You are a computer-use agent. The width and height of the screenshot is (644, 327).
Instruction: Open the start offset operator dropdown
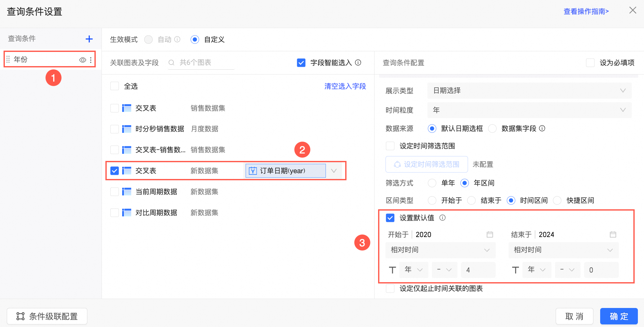point(444,270)
